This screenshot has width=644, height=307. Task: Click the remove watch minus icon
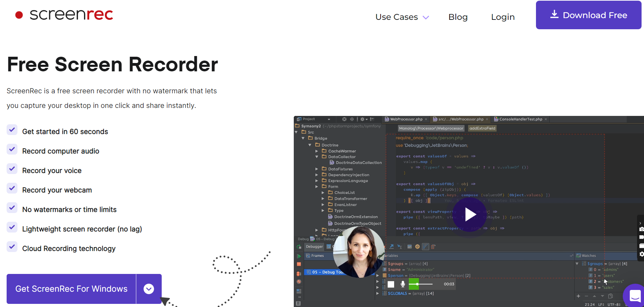pyautogui.click(x=586, y=296)
